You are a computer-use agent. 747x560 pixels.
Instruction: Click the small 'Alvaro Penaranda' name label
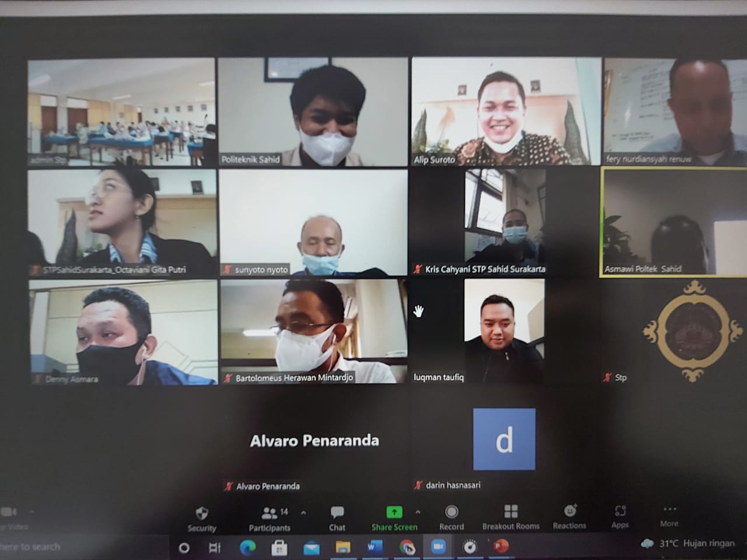(268, 486)
